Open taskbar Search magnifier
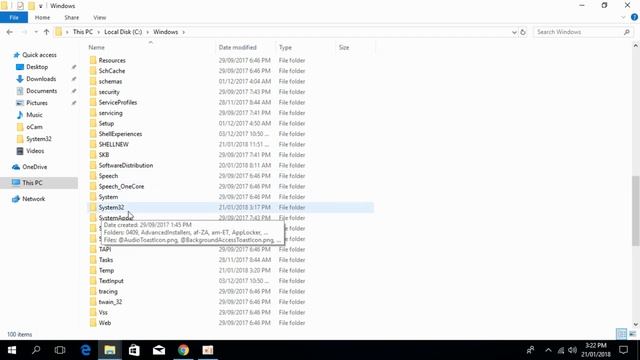This screenshot has width=640, height=360. coord(36,350)
